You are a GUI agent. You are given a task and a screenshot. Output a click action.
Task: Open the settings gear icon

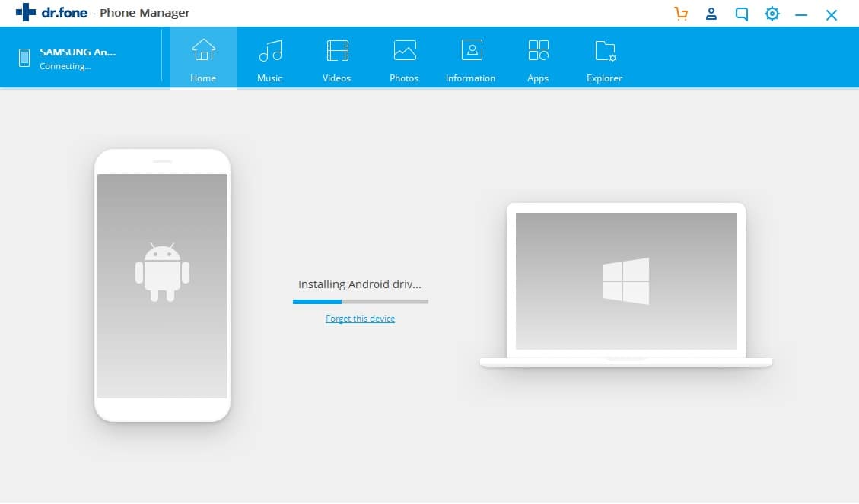772,14
